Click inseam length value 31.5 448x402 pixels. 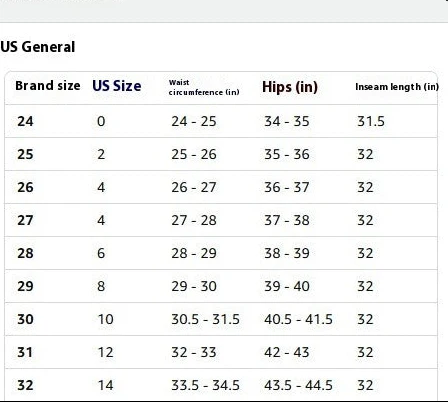(371, 121)
